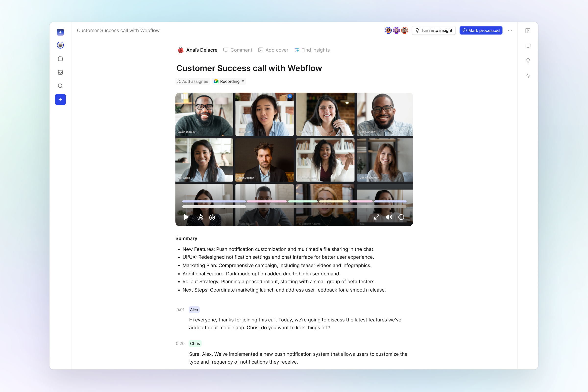Click the UI/UX summary bullet
The height and width of the screenshot is (392, 588).
click(x=278, y=257)
